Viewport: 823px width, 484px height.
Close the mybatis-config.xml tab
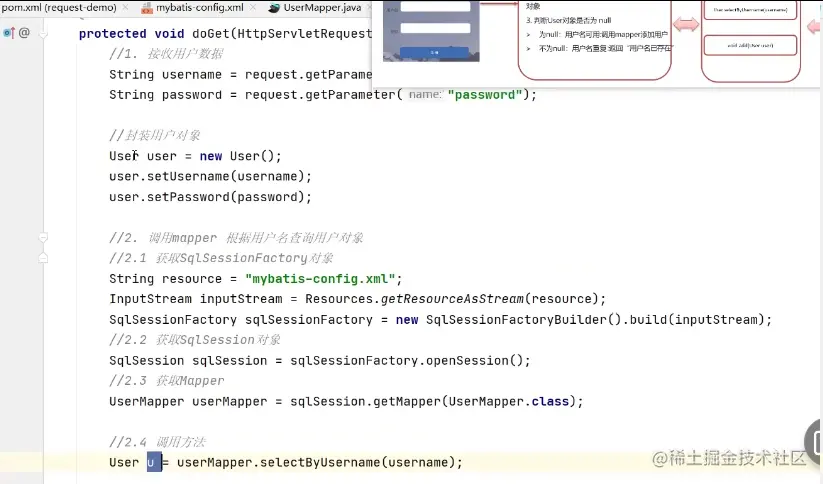click(x=253, y=7)
